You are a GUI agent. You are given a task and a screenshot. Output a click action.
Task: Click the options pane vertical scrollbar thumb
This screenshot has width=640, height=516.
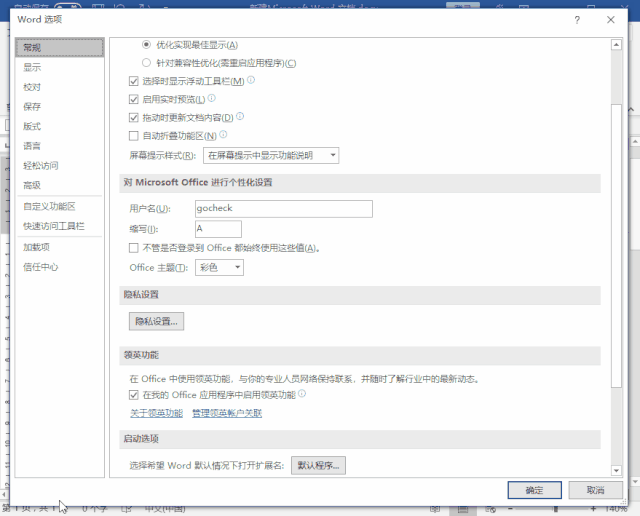click(616, 246)
